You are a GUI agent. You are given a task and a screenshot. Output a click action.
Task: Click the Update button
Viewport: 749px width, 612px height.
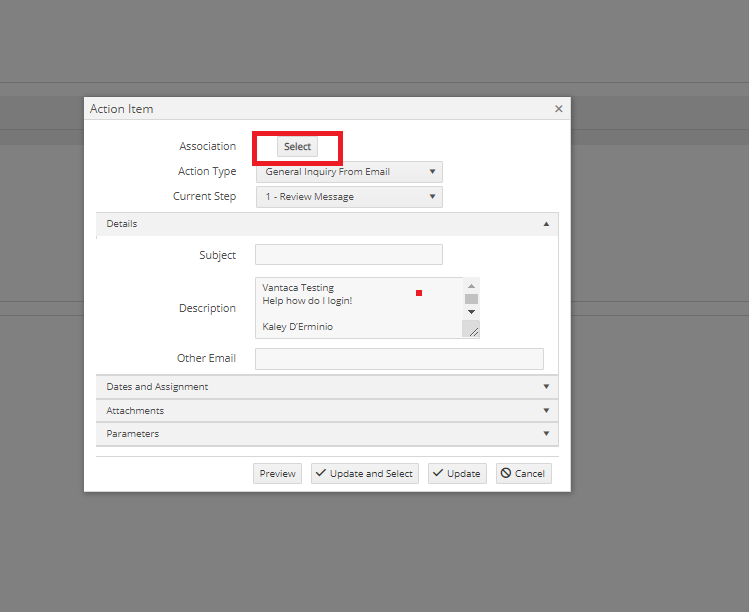click(457, 474)
